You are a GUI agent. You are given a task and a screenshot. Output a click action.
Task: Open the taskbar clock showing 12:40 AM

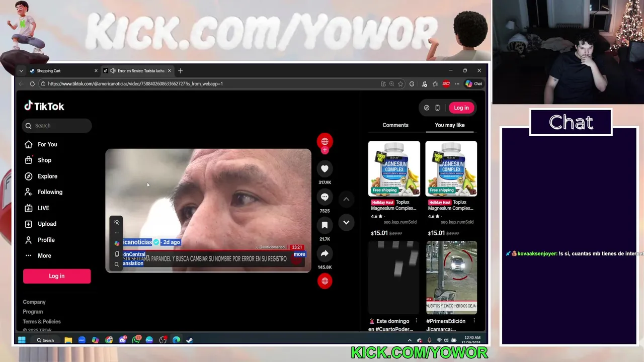coord(472,340)
